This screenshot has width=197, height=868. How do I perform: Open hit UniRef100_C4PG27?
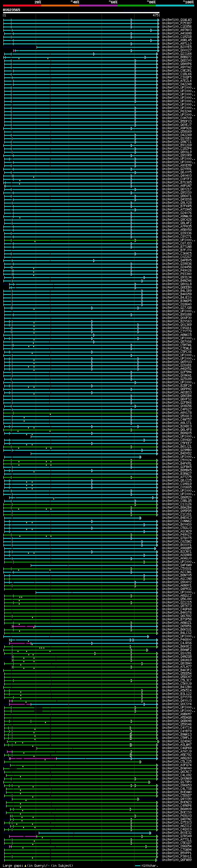177,410
